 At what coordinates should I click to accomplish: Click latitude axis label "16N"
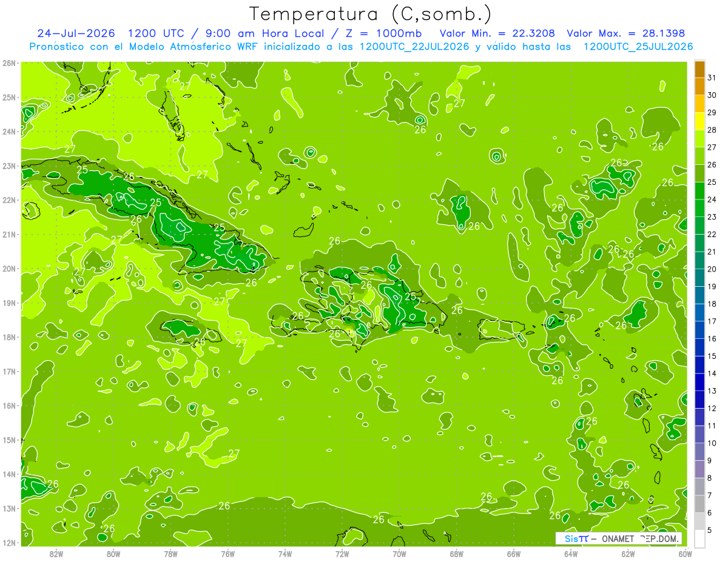coord(10,406)
